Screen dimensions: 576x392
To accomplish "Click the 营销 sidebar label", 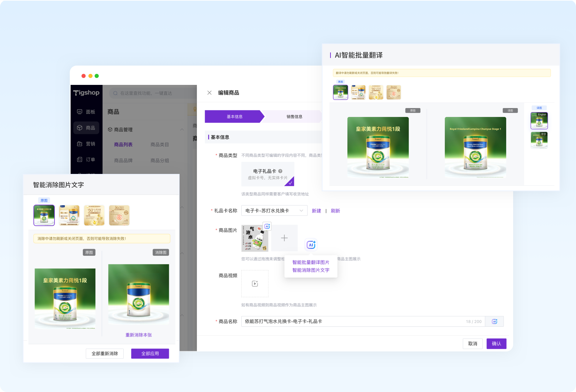I will pyautogui.click(x=90, y=144).
